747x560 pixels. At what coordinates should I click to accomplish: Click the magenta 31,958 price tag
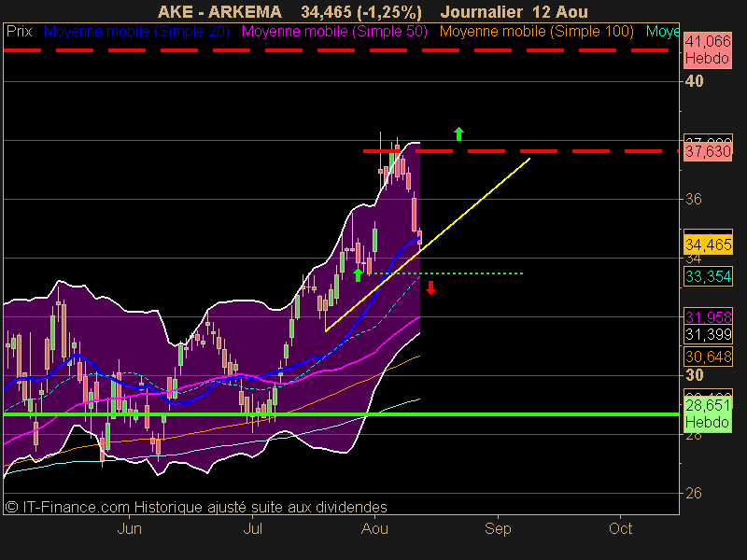[708, 317]
